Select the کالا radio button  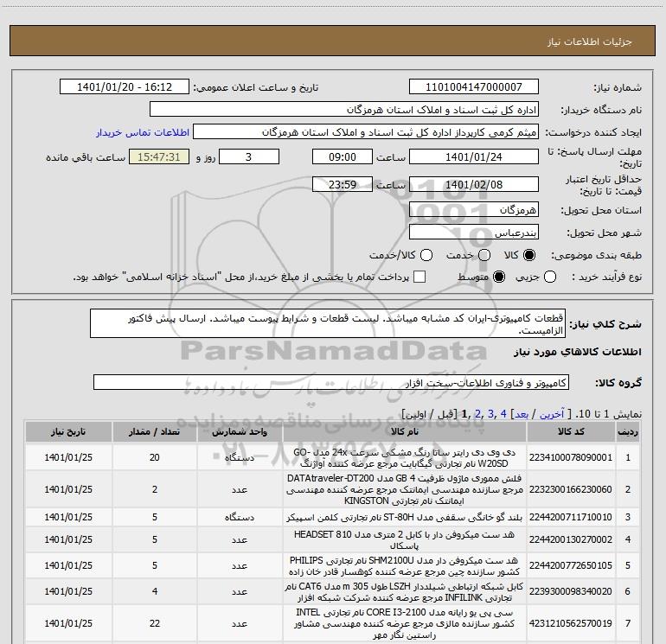pos(529,255)
